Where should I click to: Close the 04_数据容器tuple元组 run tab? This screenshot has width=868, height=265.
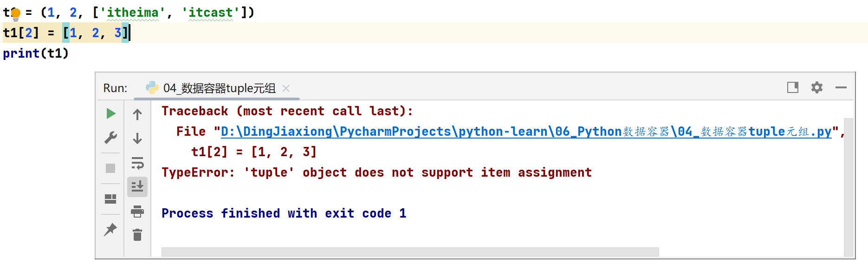(286, 88)
